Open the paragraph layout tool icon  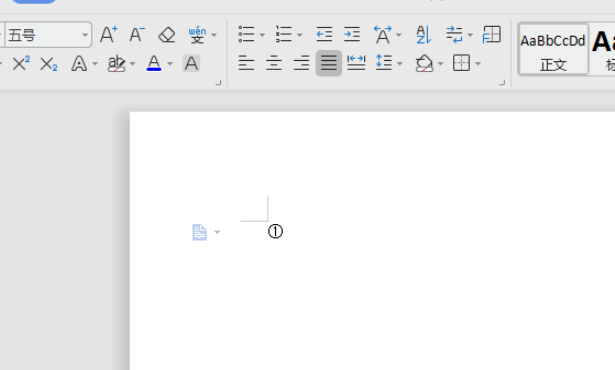coord(491,35)
